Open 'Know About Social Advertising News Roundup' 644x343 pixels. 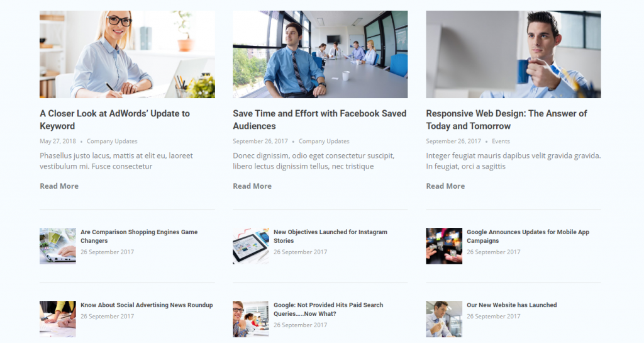pos(147,305)
